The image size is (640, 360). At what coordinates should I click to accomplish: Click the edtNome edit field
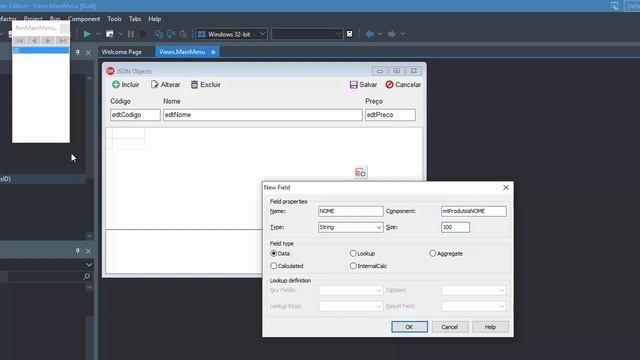pyautogui.click(x=262, y=115)
